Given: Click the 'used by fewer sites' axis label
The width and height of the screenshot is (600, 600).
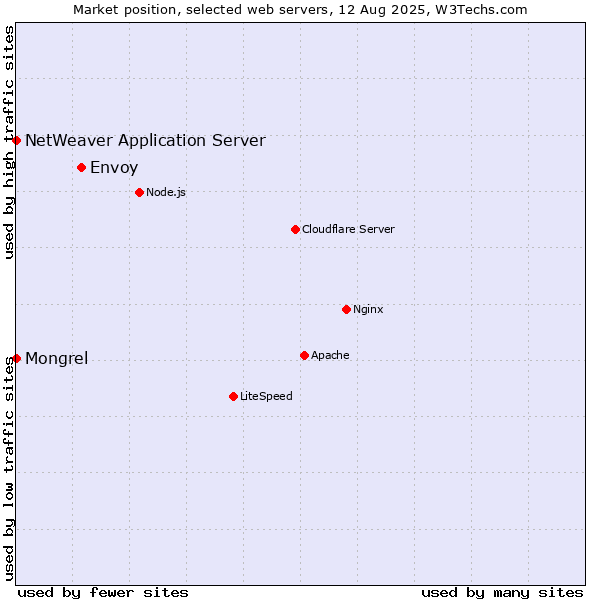Looking at the screenshot, I should coord(103,593).
